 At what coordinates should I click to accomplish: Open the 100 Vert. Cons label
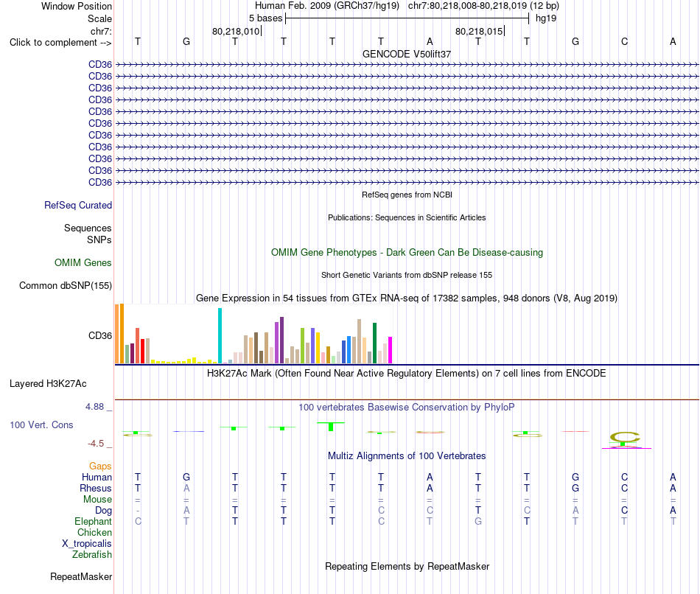pos(41,424)
